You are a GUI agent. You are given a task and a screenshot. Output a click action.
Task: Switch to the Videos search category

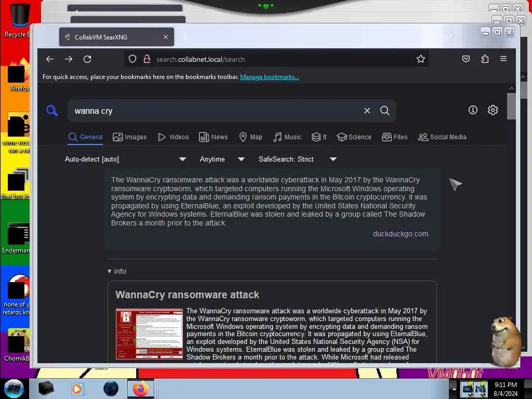tap(174, 137)
